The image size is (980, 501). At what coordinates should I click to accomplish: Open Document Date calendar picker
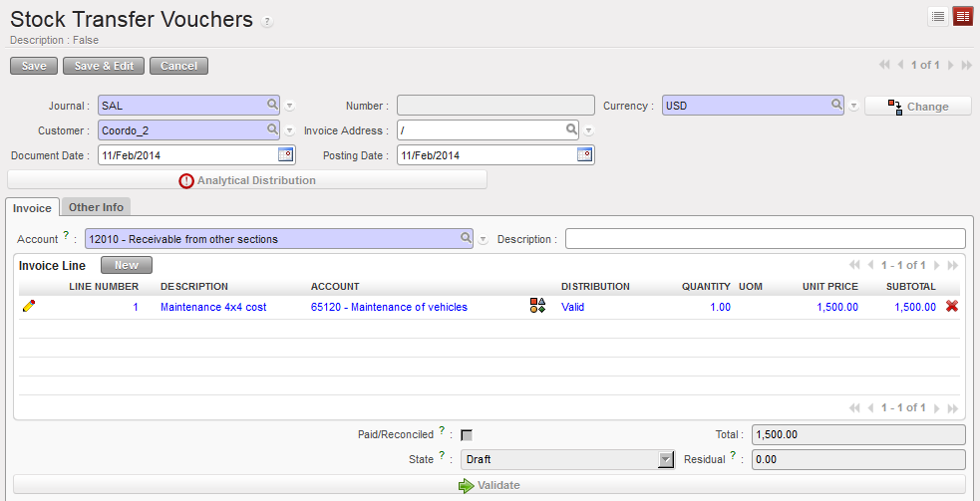[285, 154]
